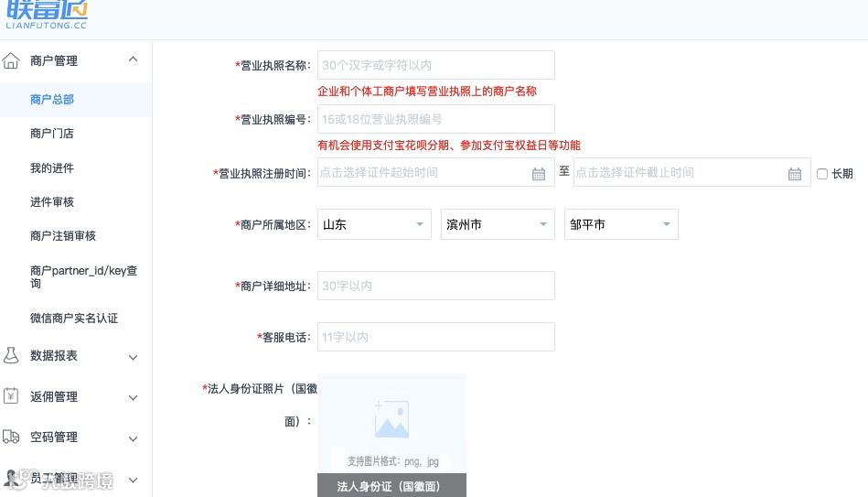
Task: Expand the 空码管理 menu chevron
Action: pyautogui.click(x=133, y=438)
